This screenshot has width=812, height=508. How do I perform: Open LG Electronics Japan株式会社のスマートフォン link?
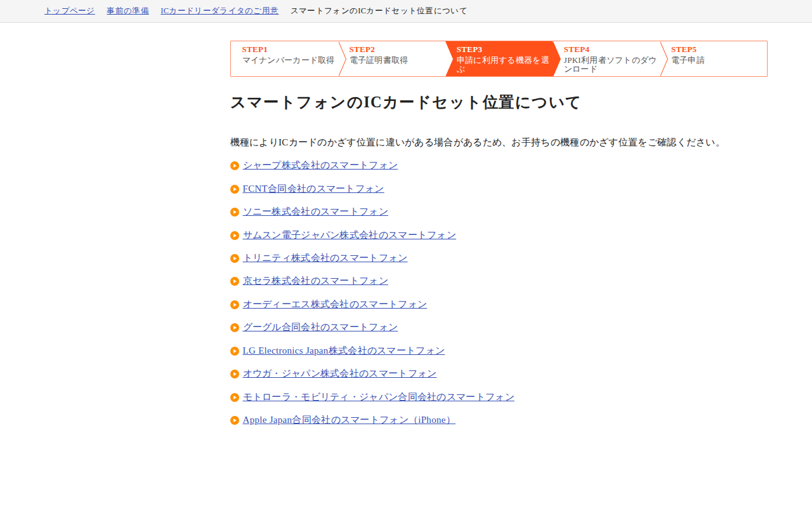click(344, 351)
